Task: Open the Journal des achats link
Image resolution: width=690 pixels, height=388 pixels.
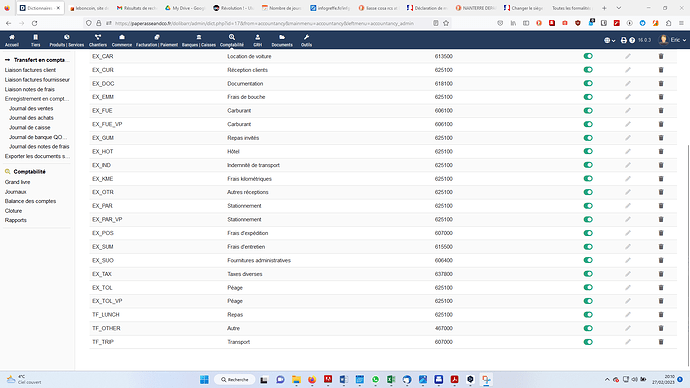Action: (x=31, y=118)
